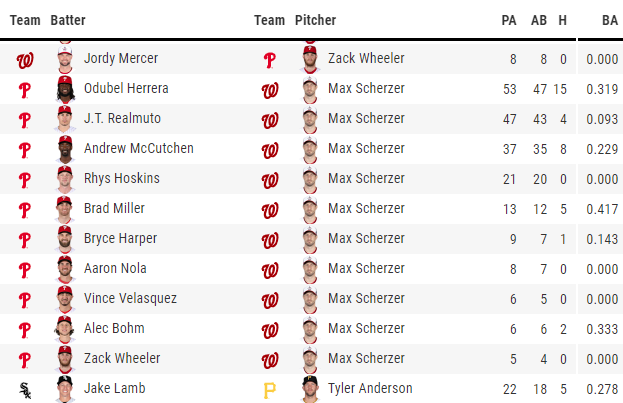Sort by the Batter column header

[68, 20]
